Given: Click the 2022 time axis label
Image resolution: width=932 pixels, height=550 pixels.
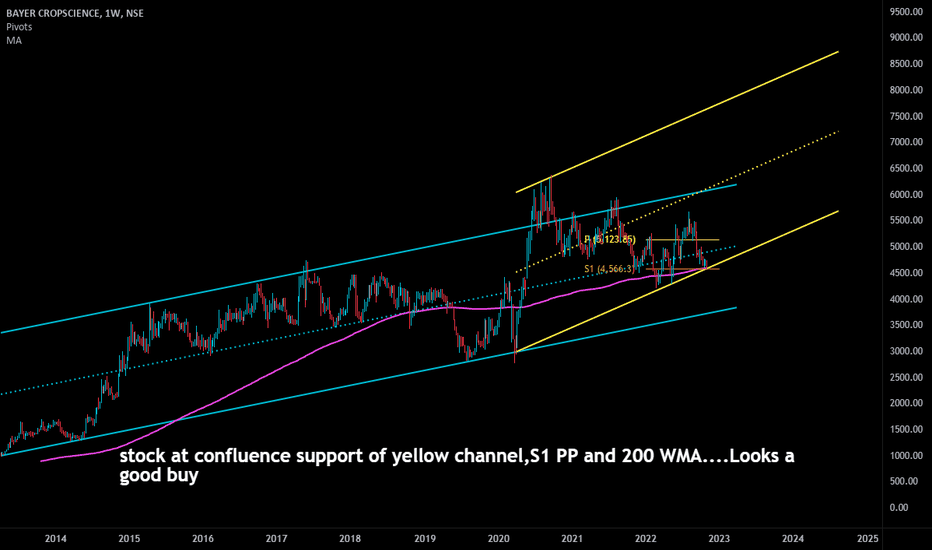Looking at the screenshot, I should pyautogui.click(x=646, y=539).
